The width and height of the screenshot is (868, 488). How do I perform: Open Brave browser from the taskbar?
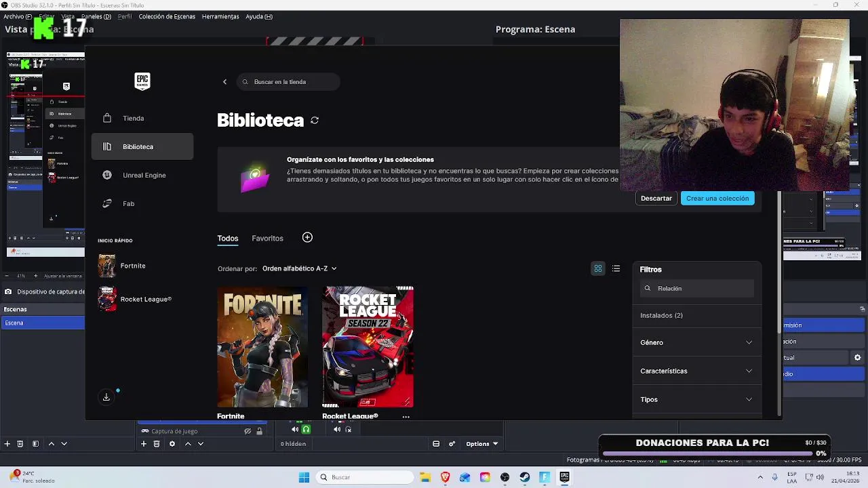(445, 477)
